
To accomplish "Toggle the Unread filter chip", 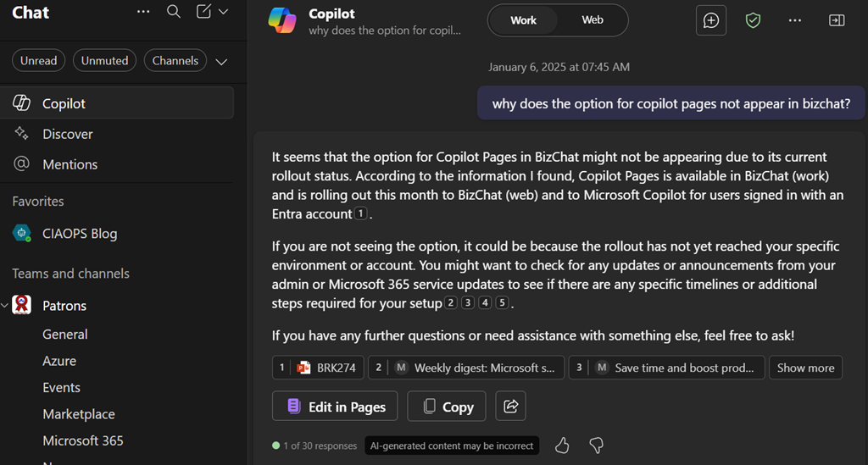I will (x=39, y=61).
